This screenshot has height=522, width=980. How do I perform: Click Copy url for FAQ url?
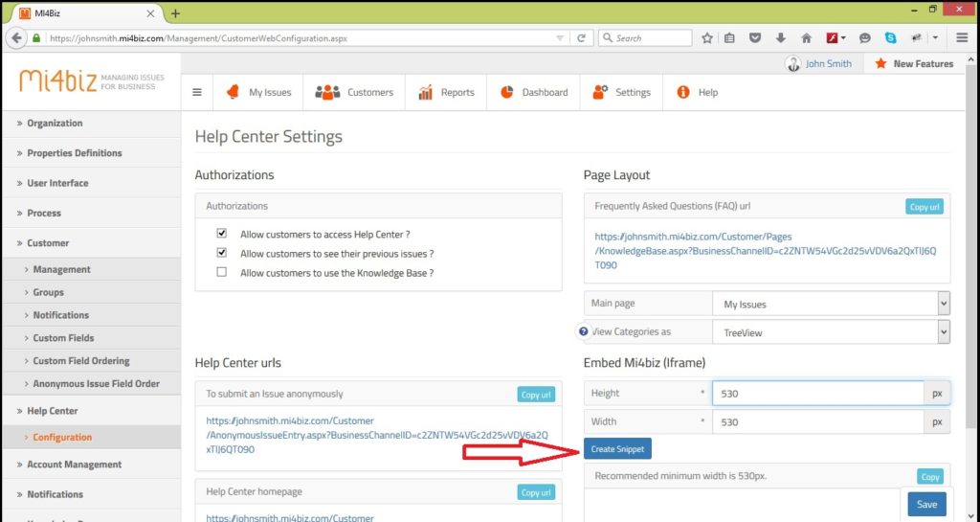(924, 207)
